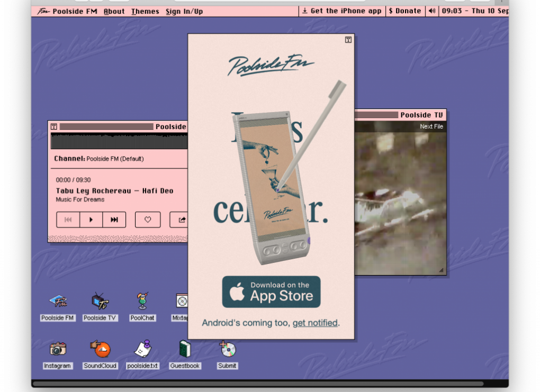Click the Poolside player waveform
540x392 pixels.
click(x=119, y=141)
